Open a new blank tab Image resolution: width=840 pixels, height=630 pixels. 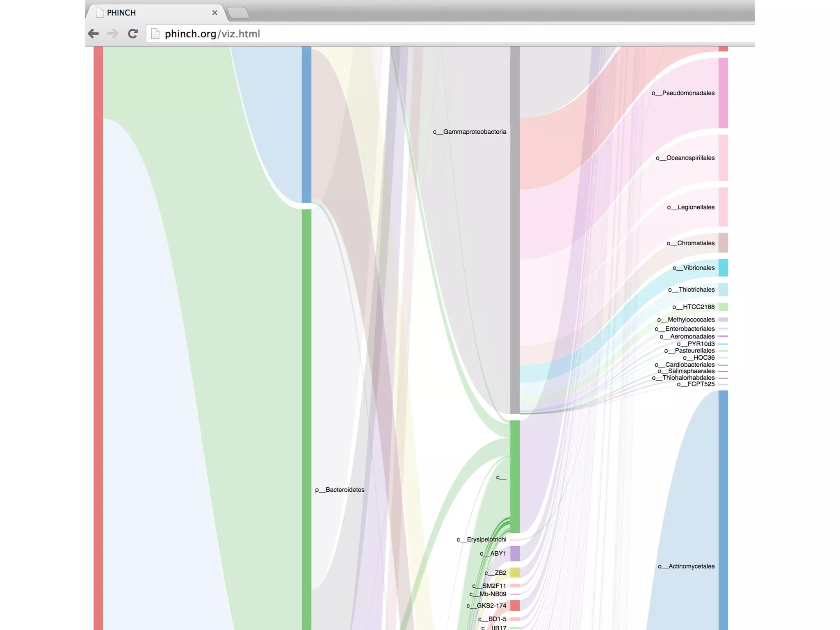tap(238, 13)
